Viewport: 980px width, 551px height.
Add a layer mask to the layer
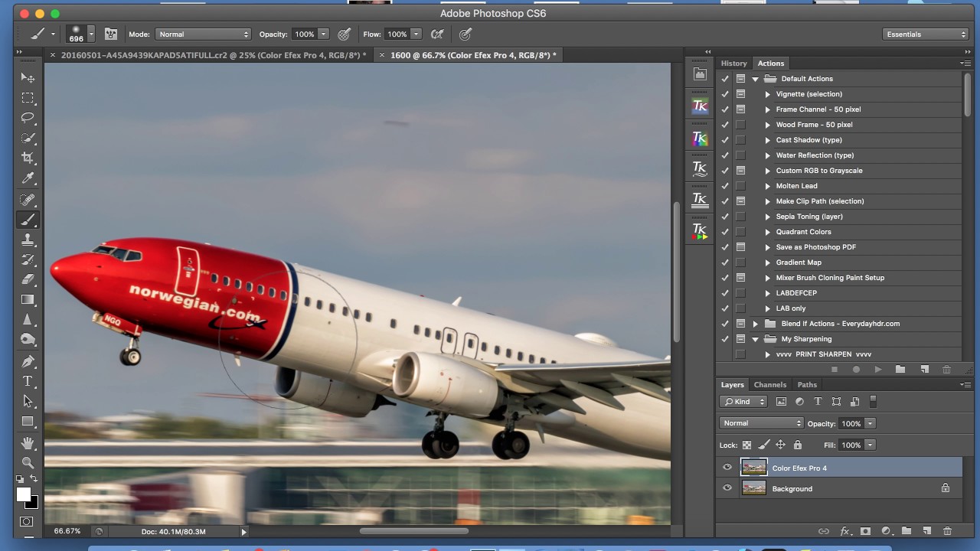[x=866, y=530]
